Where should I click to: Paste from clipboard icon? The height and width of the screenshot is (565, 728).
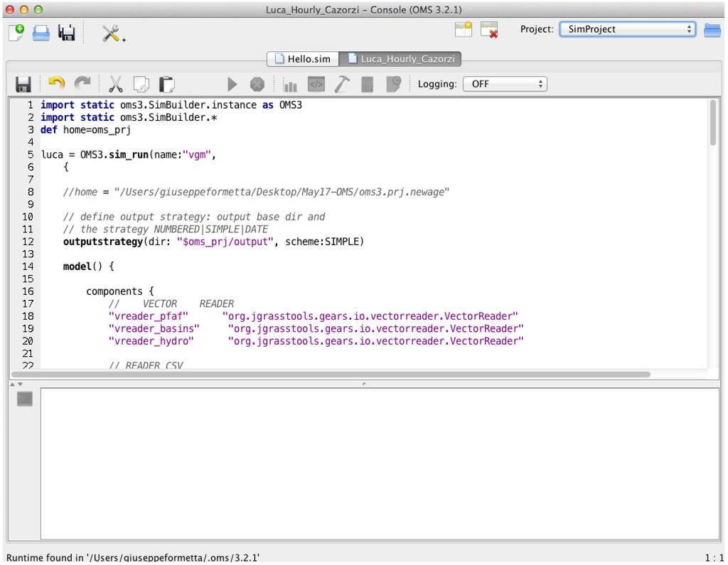166,85
